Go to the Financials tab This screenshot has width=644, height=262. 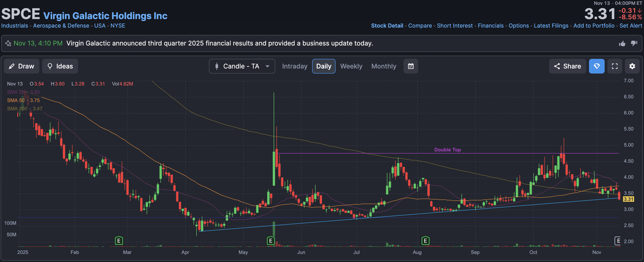pos(490,26)
